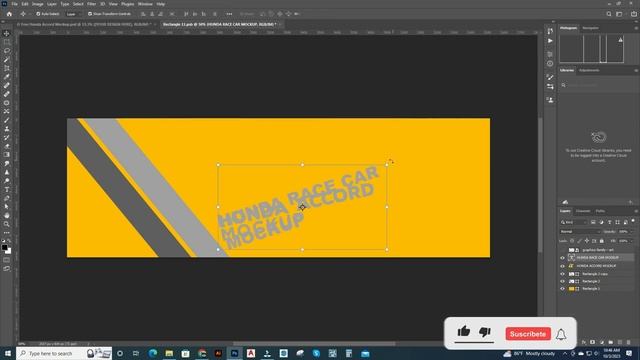The height and width of the screenshot is (360, 640).
Task: Open the Kind filter dropdown in Layers
Action: (x=573, y=222)
